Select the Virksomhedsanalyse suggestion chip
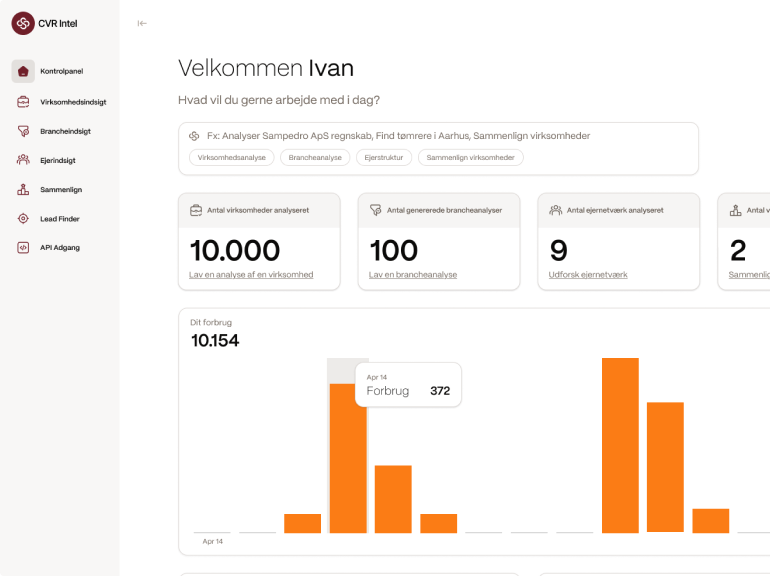Viewport: 770px width, 576px height. pyautogui.click(x=231, y=158)
